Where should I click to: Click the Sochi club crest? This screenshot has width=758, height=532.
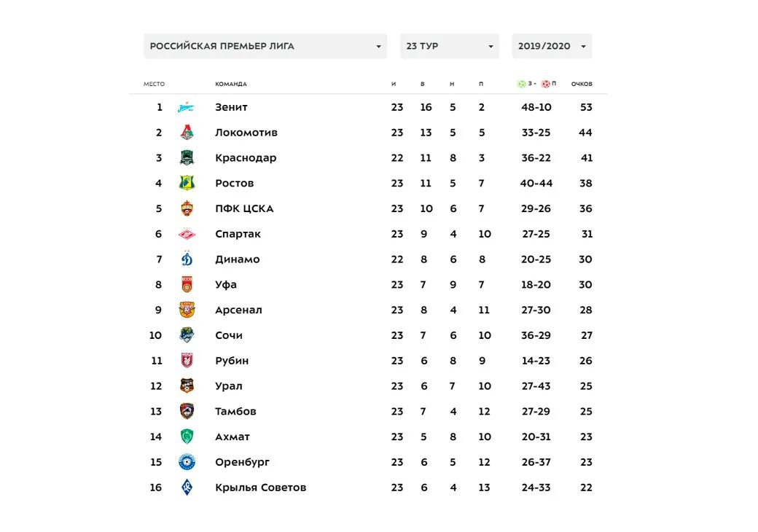(187, 335)
